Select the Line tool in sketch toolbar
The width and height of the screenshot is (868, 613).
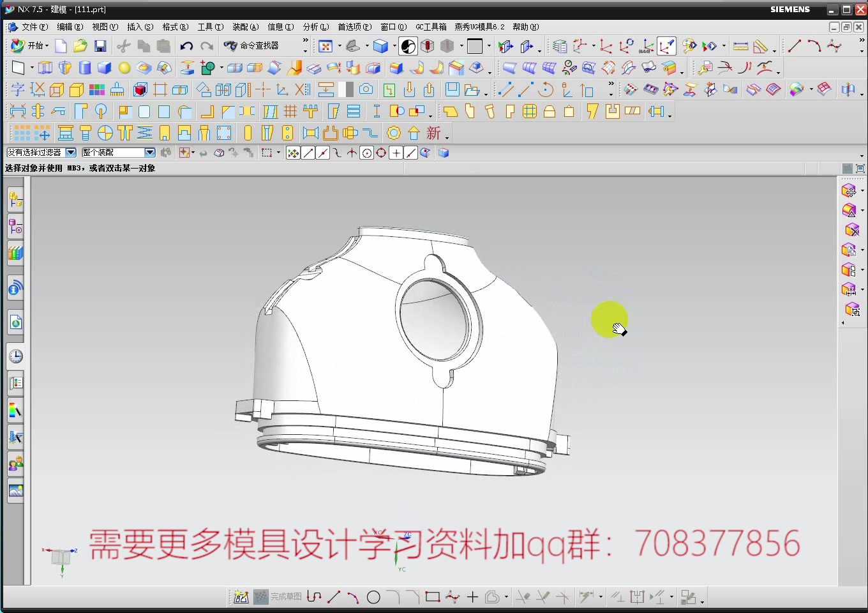[333, 597]
